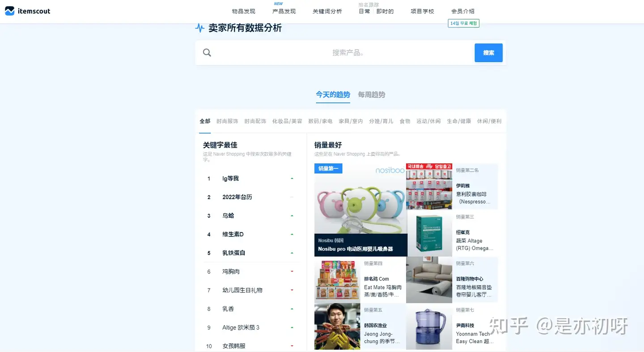Open keyword lg等我
The height and width of the screenshot is (352, 644).
point(231,178)
